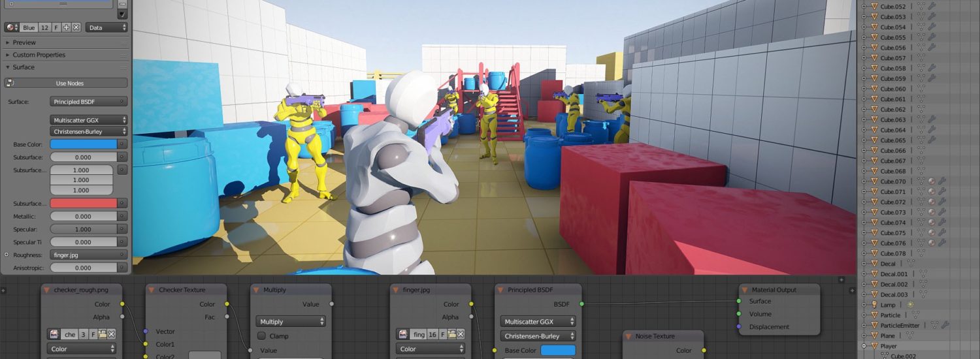Open the Data link dropdown

coord(106,27)
